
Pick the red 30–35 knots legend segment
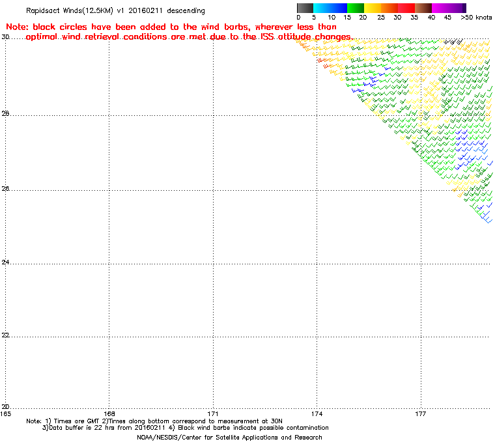[x=406, y=8]
